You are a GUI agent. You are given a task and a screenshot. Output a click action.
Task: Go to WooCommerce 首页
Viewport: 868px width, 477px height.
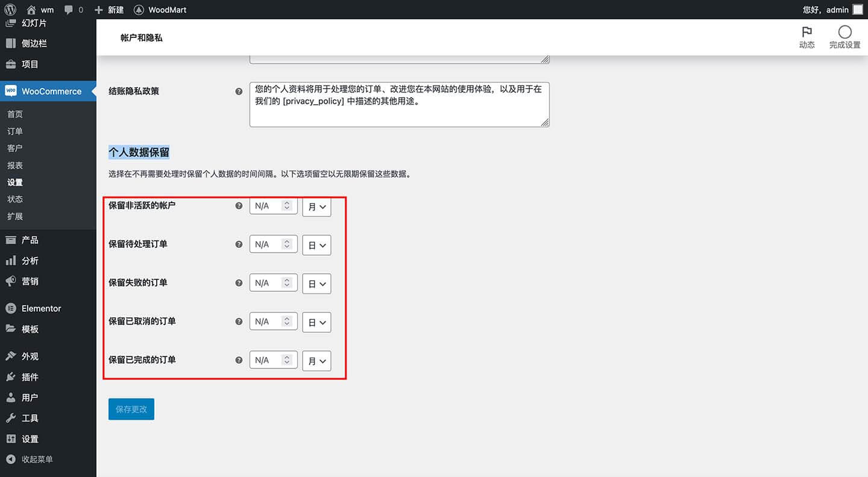(15, 114)
